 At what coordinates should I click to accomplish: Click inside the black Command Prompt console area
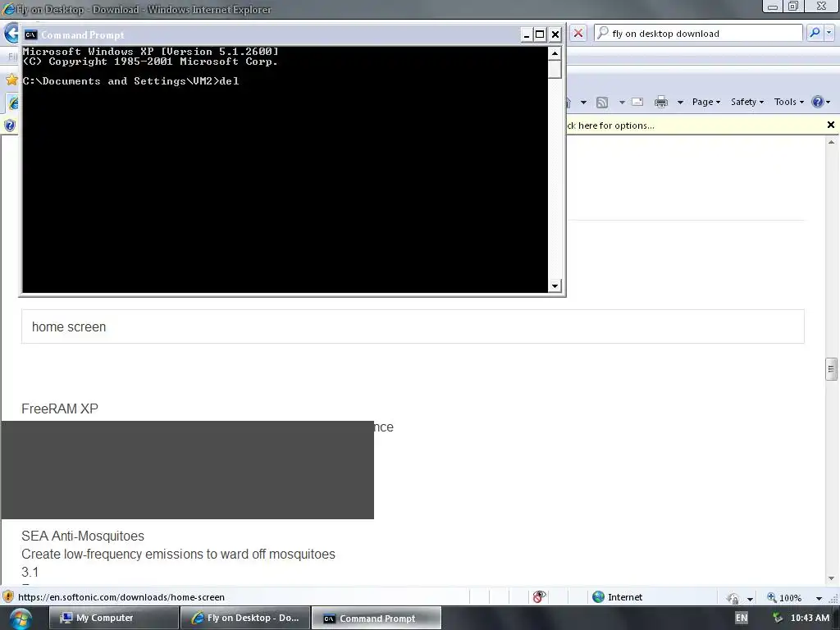(x=285, y=169)
